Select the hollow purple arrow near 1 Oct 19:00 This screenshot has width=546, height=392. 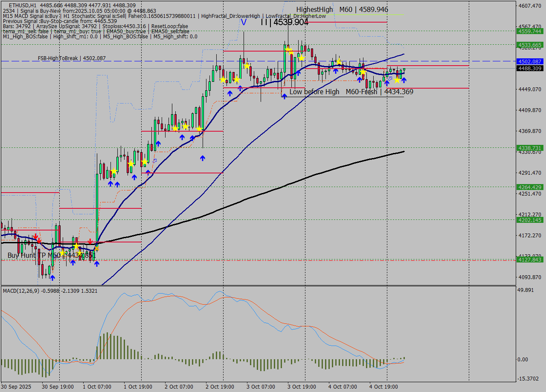[x=154, y=161]
